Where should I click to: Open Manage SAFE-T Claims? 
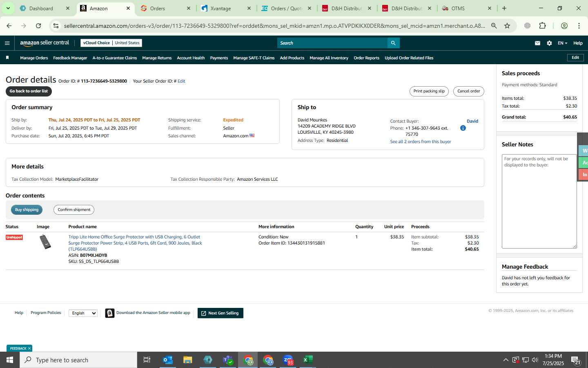click(x=254, y=58)
